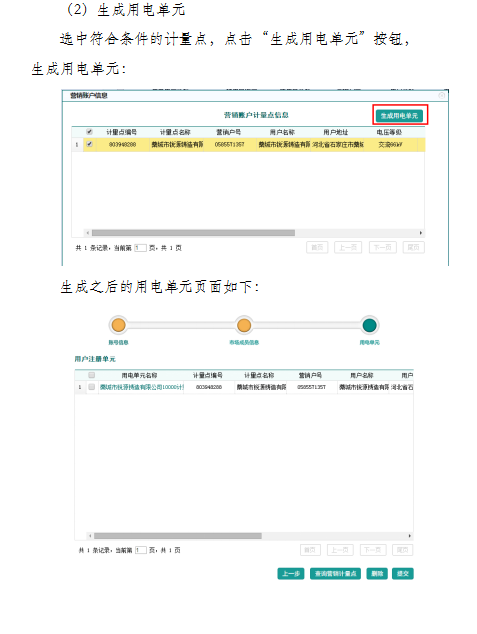
Task: Click the 用电单元 step circle
Action: click(x=369, y=325)
